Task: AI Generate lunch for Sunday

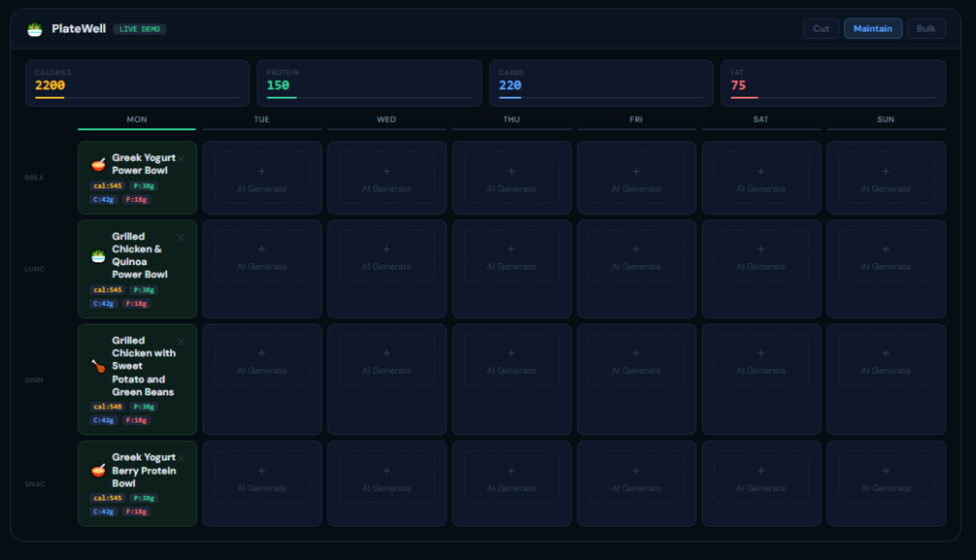Action: [886, 256]
